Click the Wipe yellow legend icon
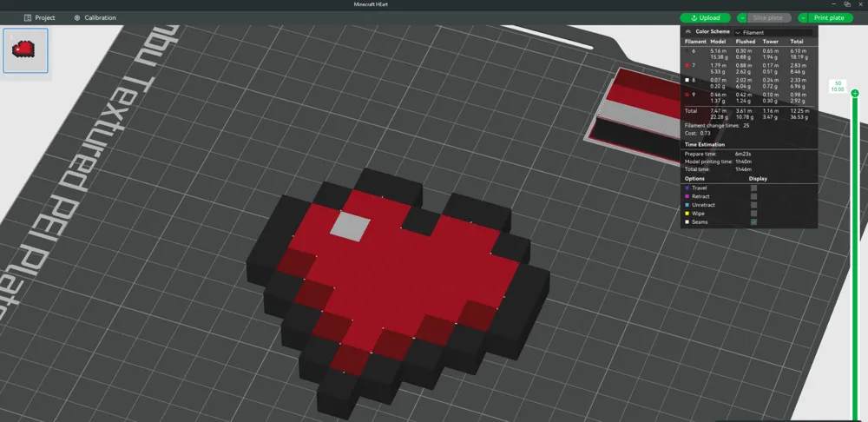 pos(687,214)
